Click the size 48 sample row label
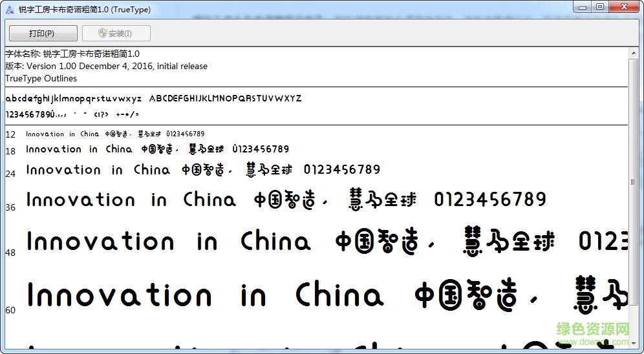644x354 pixels. tap(10, 253)
